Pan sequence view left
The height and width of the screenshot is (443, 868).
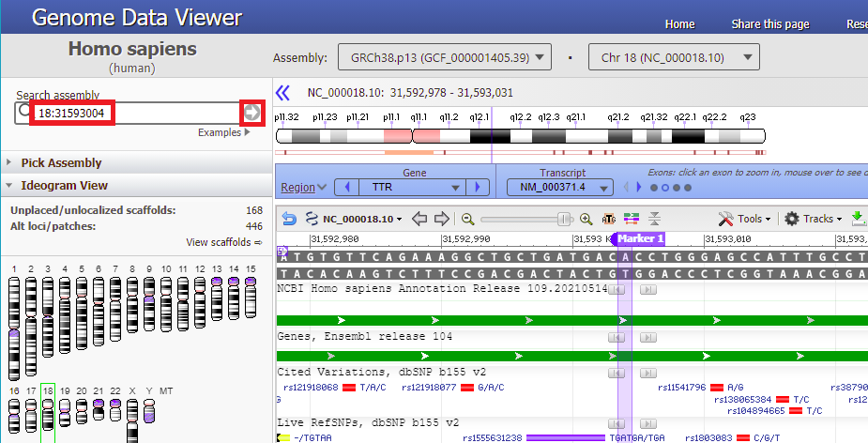(x=419, y=219)
